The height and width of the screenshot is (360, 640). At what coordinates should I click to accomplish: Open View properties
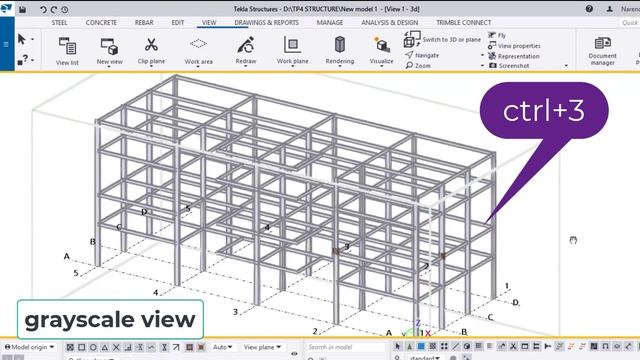coord(514,46)
